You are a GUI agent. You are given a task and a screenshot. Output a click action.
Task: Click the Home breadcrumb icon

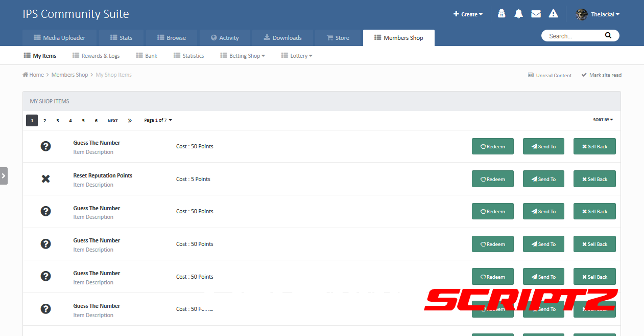tap(26, 75)
